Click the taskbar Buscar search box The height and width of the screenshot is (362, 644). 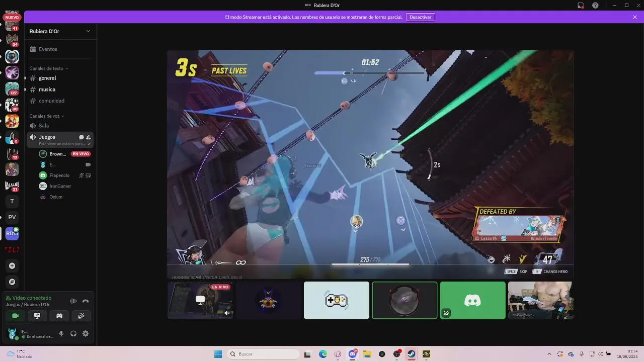[263, 354]
